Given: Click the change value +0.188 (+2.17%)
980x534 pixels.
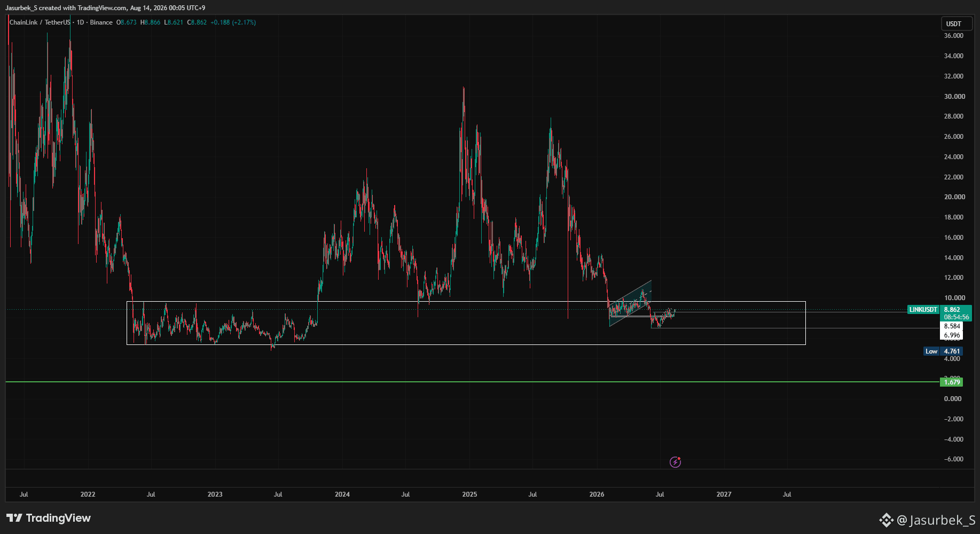Looking at the screenshot, I should coord(233,22).
